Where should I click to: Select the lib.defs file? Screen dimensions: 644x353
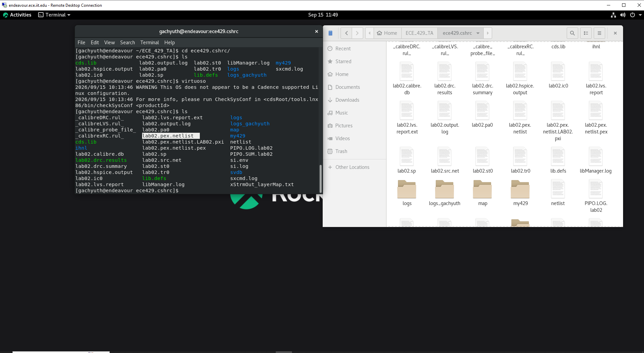(558, 160)
